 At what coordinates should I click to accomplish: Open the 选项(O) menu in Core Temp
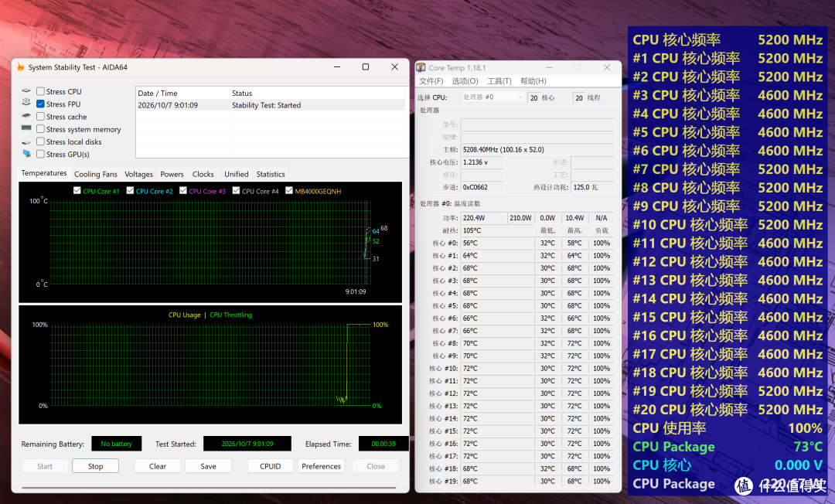[x=465, y=81]
